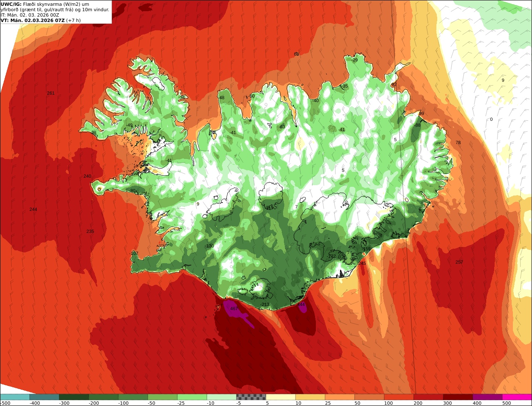Viewport: 532px width, 406px height.
Task: Click the 'IT: Mán. 02. 03. 2026 00Z' line
Action: point(30,15)
